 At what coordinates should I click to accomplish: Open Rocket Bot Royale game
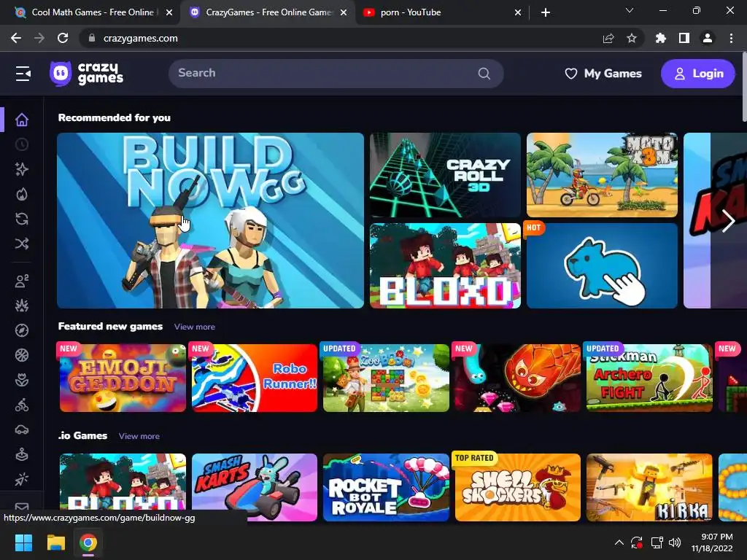(386, 487)
